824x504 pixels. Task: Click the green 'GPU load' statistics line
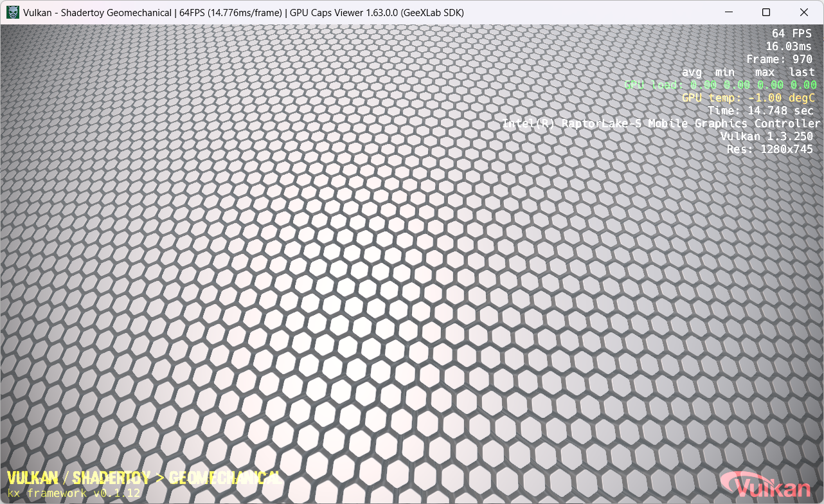[x=721, y=85]
